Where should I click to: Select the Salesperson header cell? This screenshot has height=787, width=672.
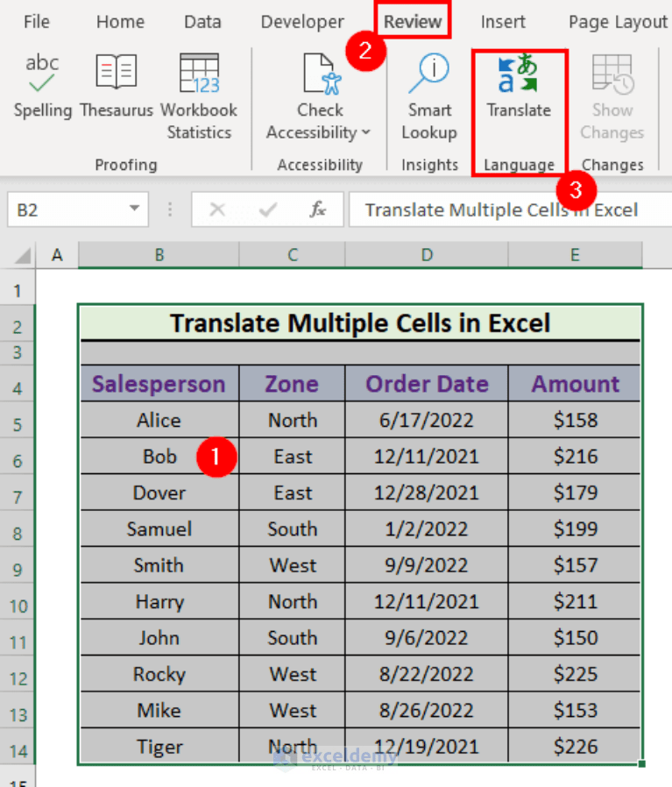coord(159,384)
